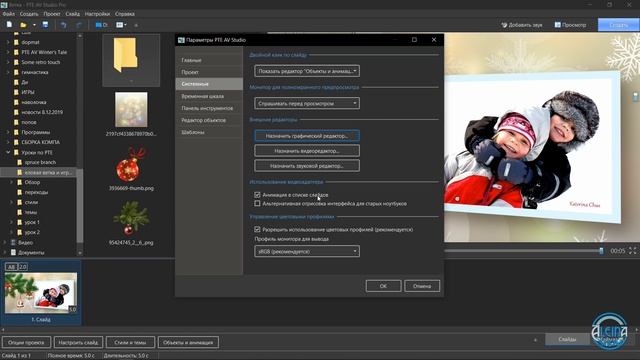
Task: Close the PTE AV Studio settings dialog
Action: 434,40
